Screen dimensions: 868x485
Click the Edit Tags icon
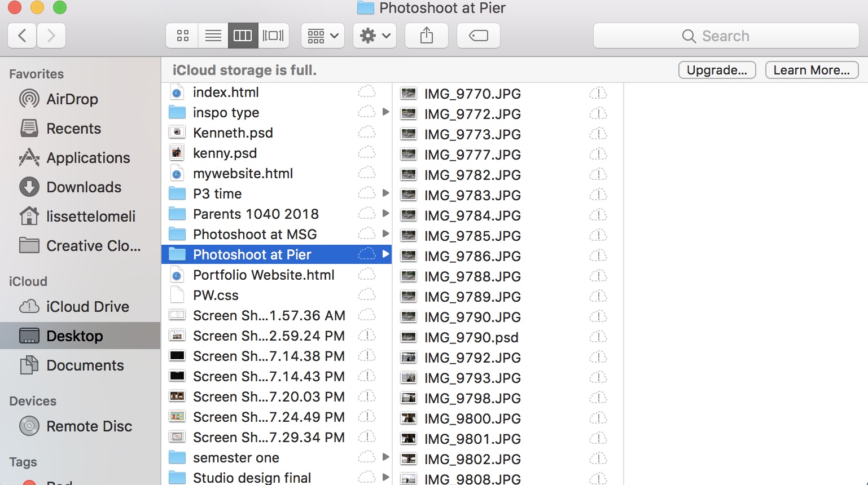coord(478,36)
